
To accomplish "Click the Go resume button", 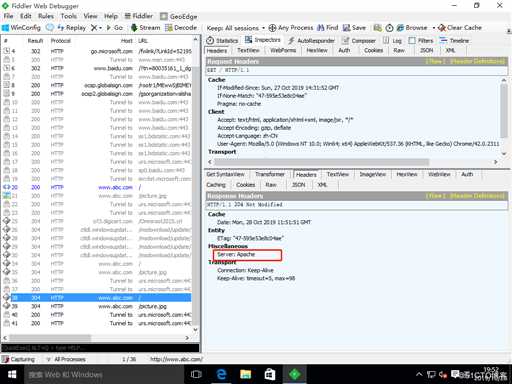I will [115, 28].
